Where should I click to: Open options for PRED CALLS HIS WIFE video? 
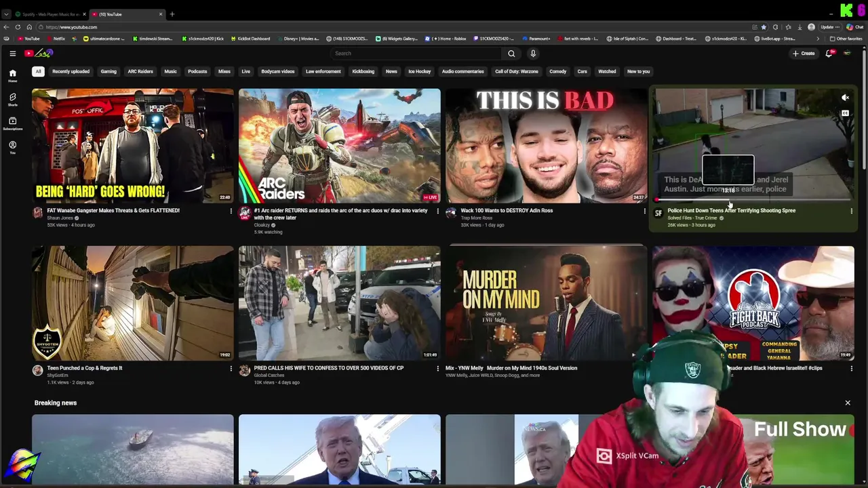(x=437, y=369)
